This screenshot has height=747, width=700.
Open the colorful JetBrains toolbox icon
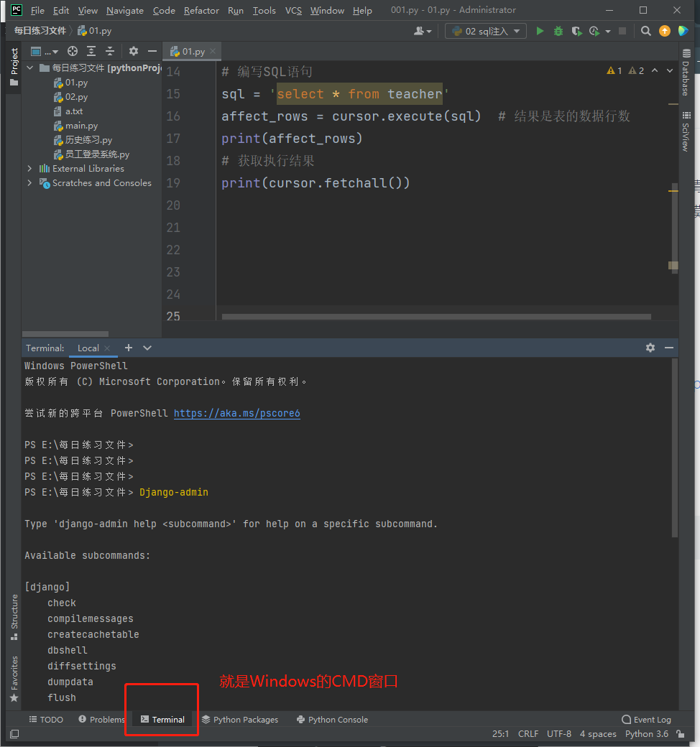[683, 31]
